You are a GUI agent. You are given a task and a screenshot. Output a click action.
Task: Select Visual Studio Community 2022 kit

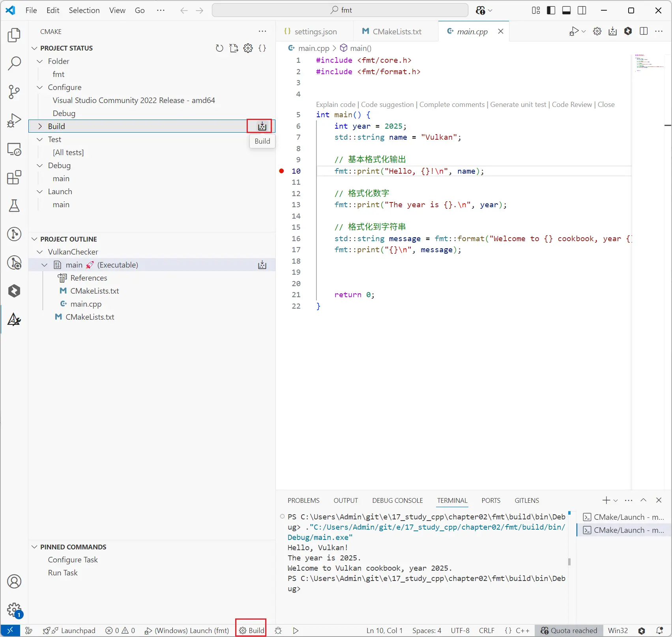click(134, 100)
